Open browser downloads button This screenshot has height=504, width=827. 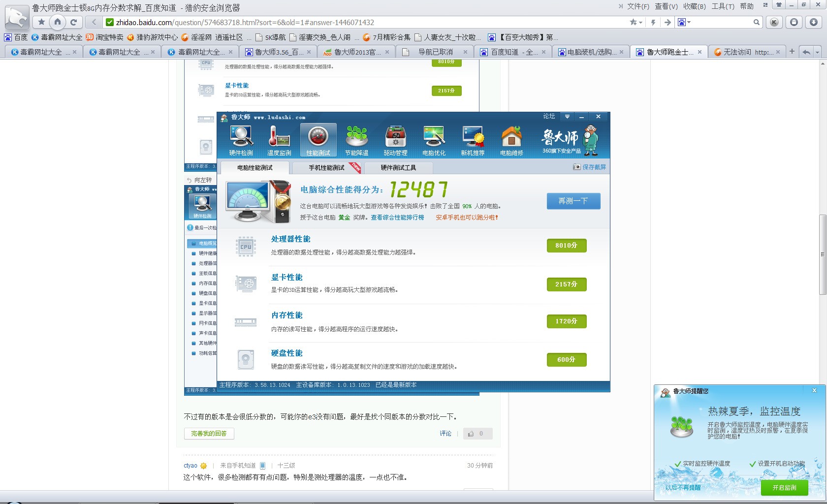[814, 22]
